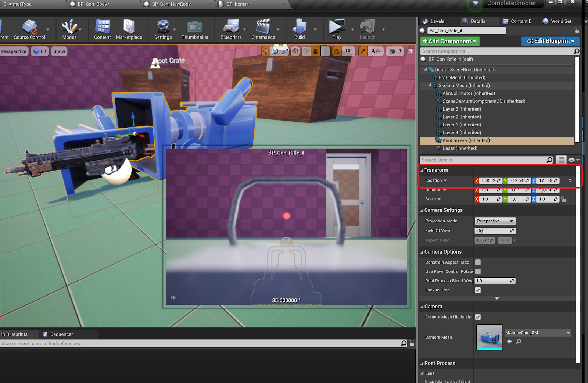
Task: Click the surface snapping icon
Action: (306, 51)
